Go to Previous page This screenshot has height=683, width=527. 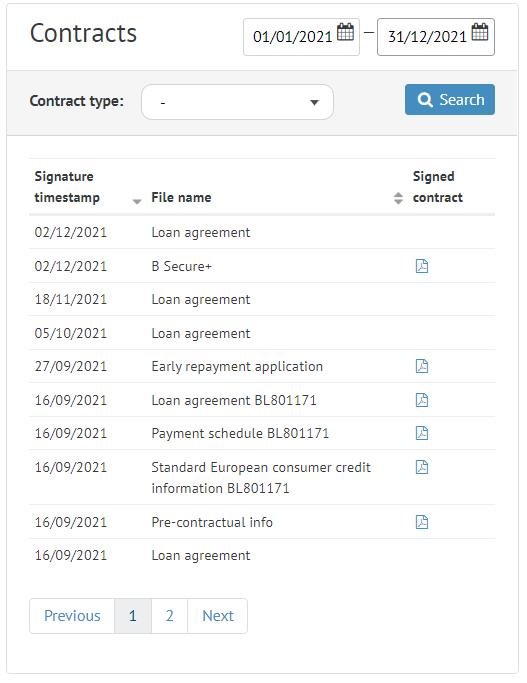pyautogui.click(x=72, y=615)
